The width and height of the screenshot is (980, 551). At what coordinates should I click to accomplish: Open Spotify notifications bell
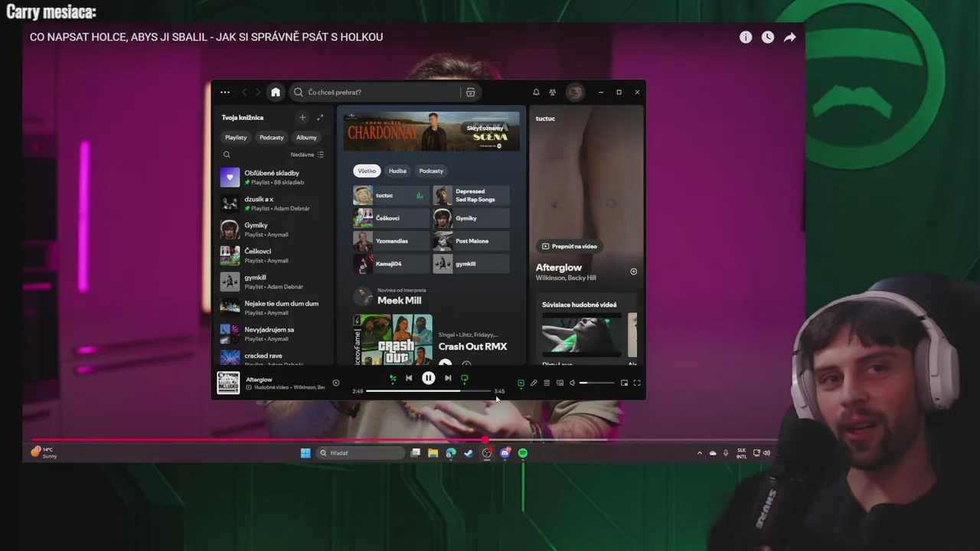[536, 92]
